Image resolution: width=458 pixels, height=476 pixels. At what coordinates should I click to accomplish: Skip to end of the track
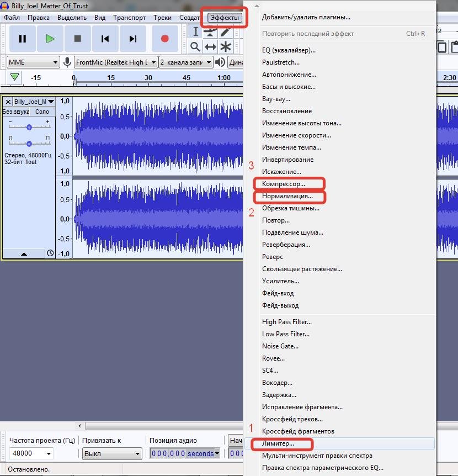coord(133,39)
